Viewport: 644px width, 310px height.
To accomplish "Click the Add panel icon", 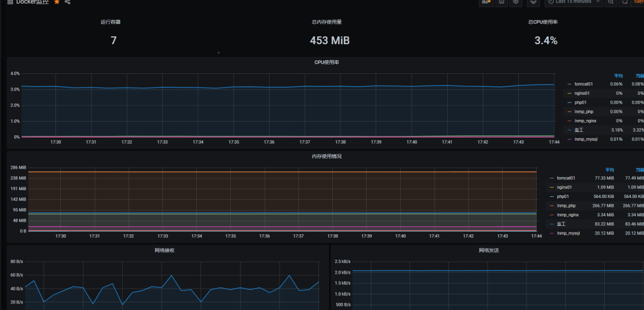I will (x=486, y=2).
